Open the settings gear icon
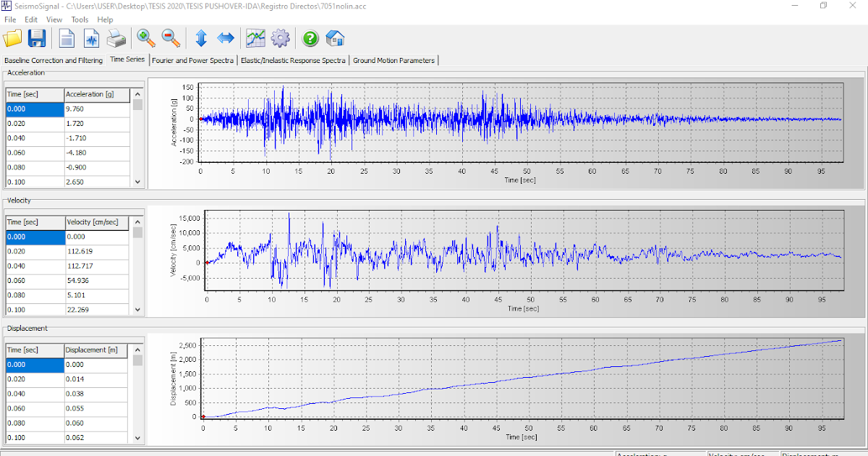The width and height of the screenshot is (868, 456). tap(281, 38)
